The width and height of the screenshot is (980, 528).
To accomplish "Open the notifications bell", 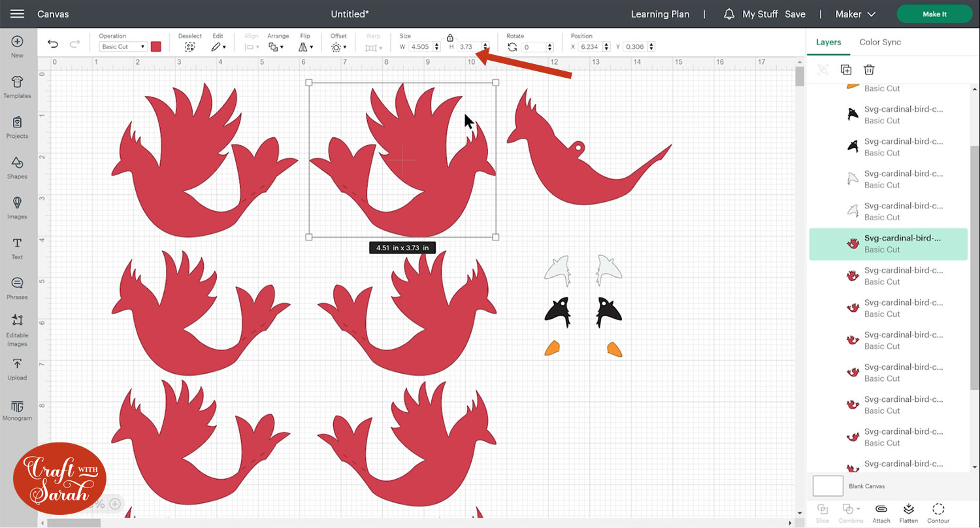I will click(x=729, y=14).
